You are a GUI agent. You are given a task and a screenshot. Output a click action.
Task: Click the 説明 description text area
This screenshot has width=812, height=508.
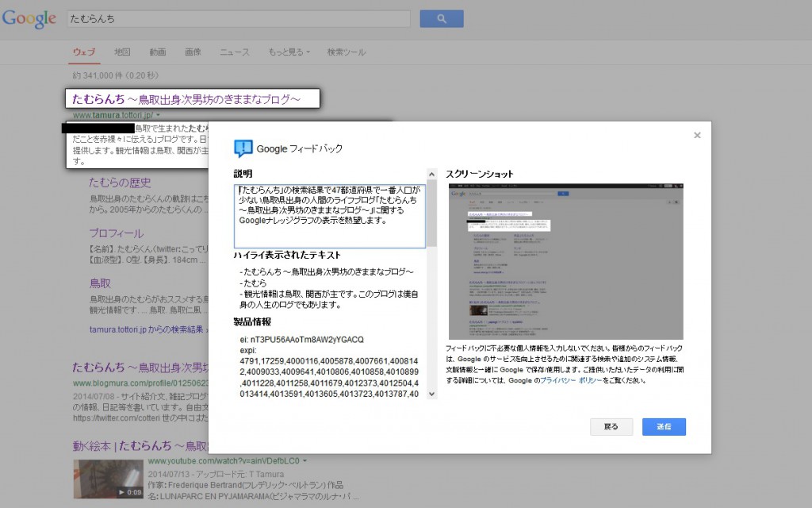coord(329,216)
